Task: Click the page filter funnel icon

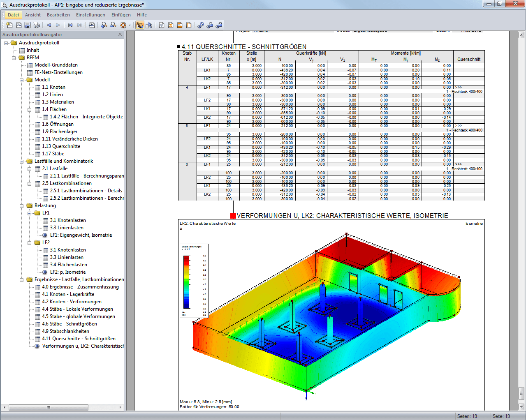Action: point(162,25)
